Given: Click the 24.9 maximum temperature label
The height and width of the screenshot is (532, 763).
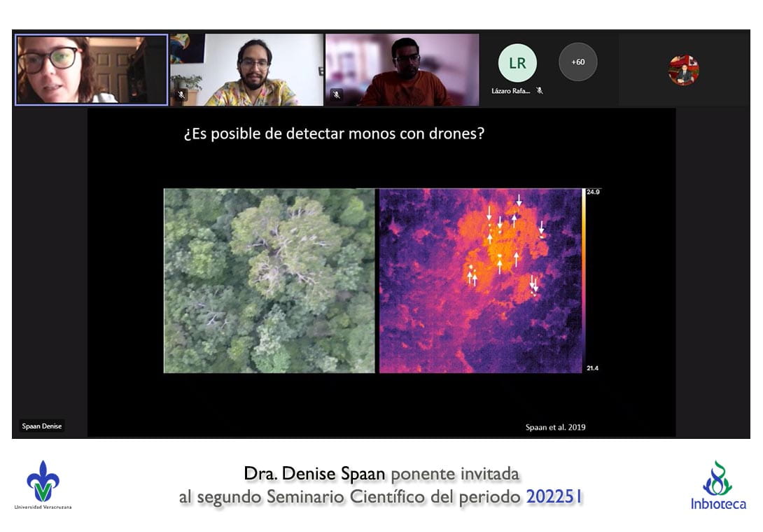Looking at the screenshot, I should click(594, 191).
